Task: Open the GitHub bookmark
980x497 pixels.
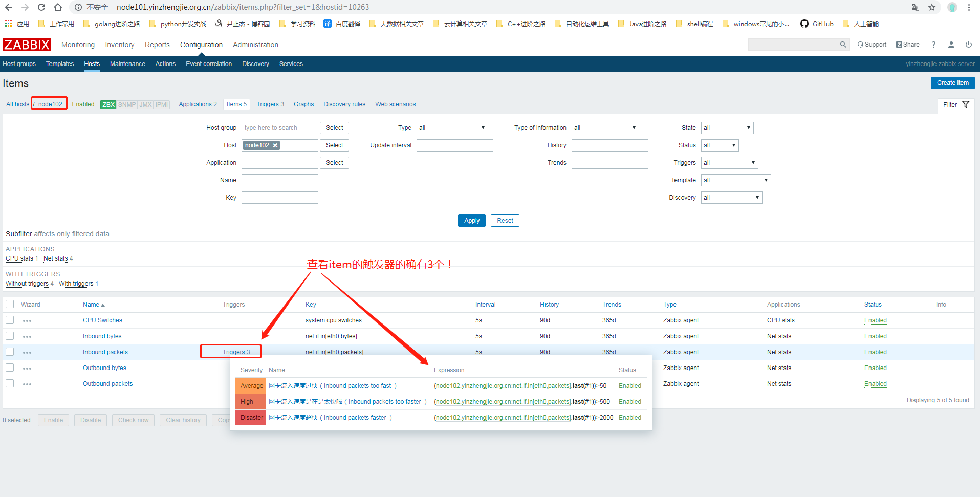Action: click(817, 24)
